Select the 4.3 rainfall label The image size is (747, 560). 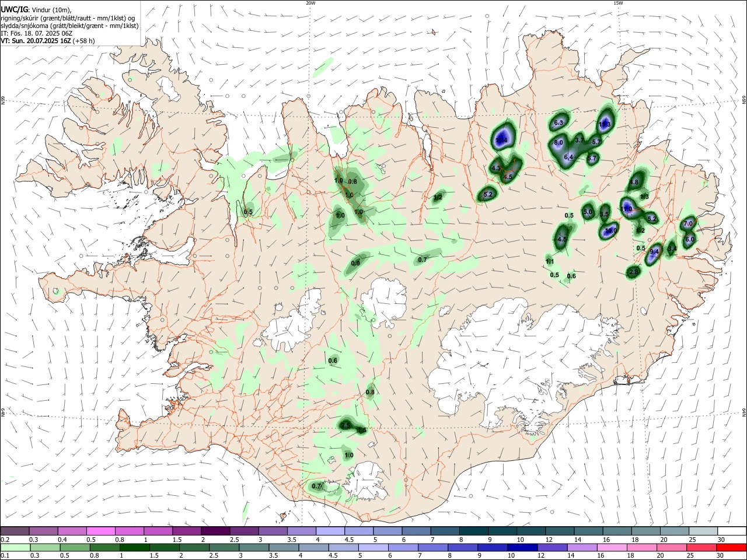pos(497,168)
